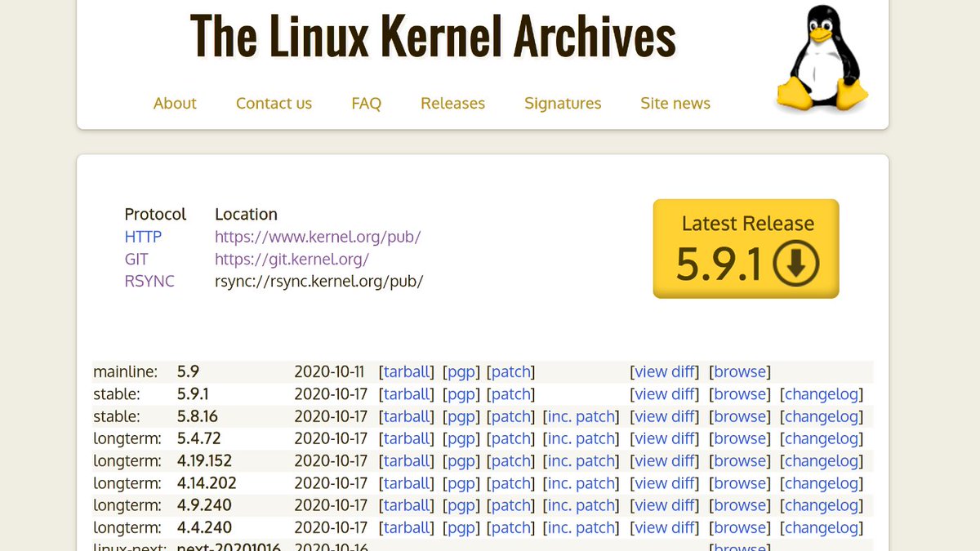This screenshot has height=551, width=980.
Task: Open the RSYNC protocol link
Action: point(149,281)
